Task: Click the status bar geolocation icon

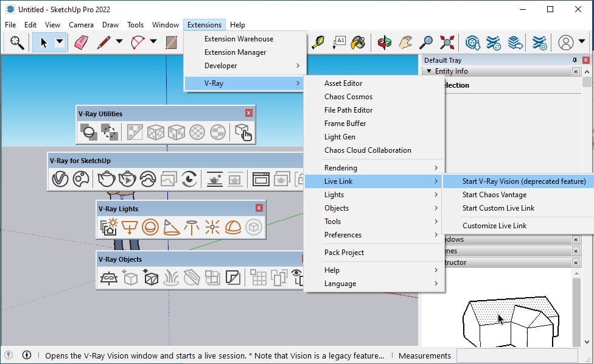Action: point(9,355)
